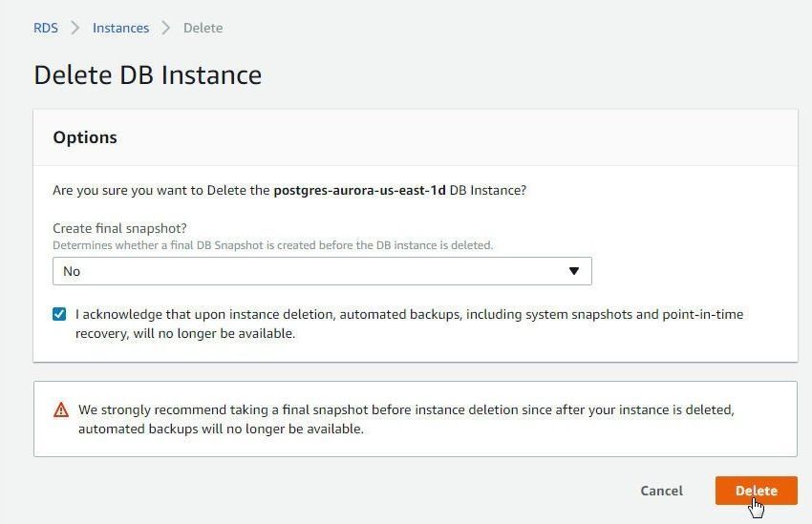The height and width of the screenshot is (524, 812).
Task: Click the 'Create final snapshot?' label
Action: point(119,228)
